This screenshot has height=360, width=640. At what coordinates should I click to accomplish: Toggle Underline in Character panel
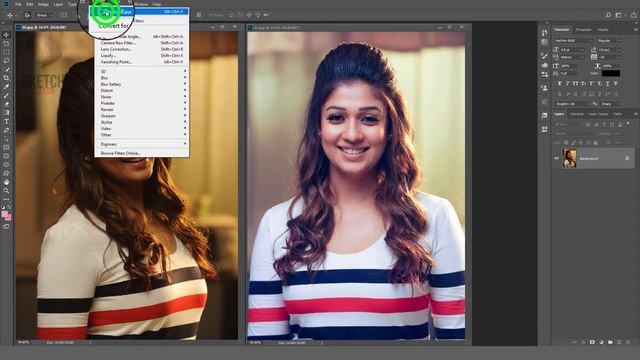(x=607, y=83)
